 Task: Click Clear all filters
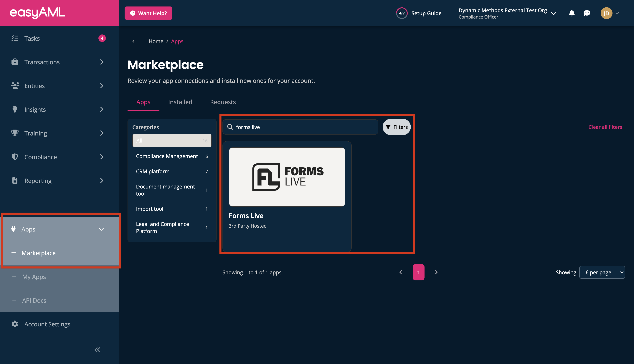605,127
